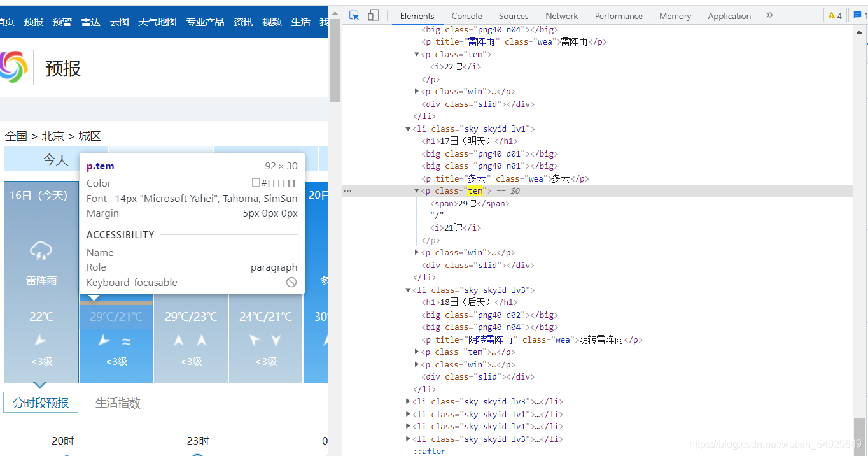Open 预警 in the site navigation
This screenshot has width=868, height=456.
(x=62, y=22)
